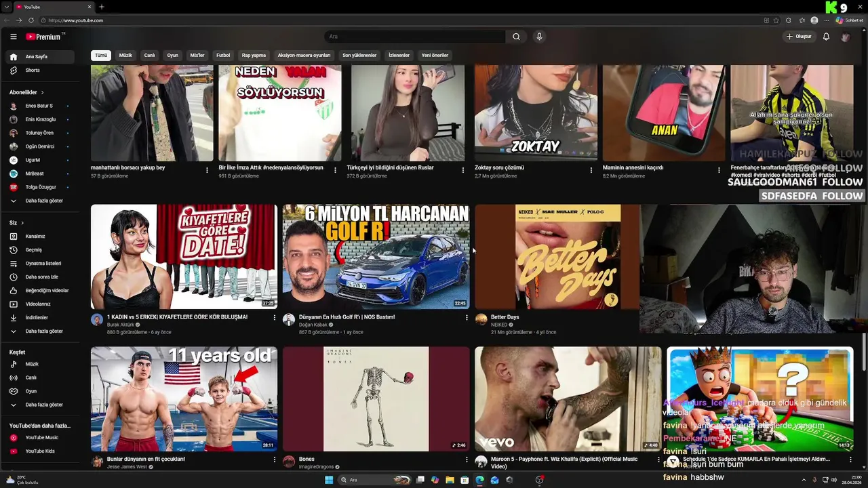Select the Rap yapma filter chip
868x488 pixels.
254,56
